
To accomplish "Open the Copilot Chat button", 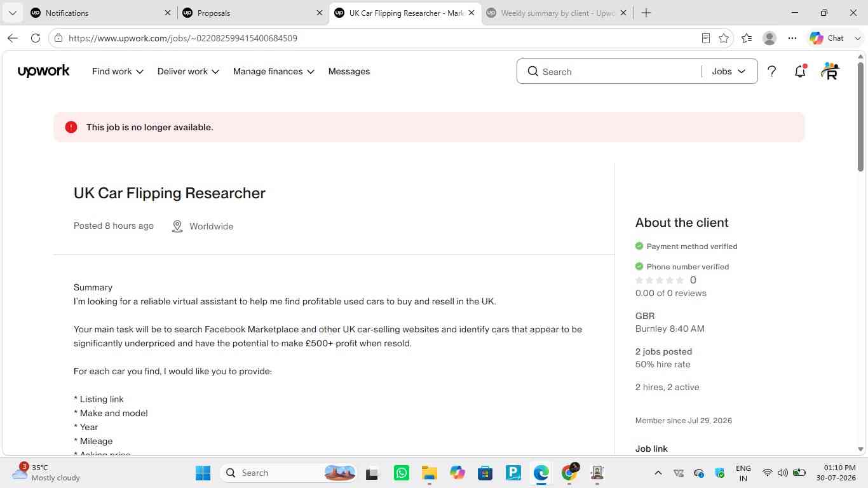I will click(827, 38).
